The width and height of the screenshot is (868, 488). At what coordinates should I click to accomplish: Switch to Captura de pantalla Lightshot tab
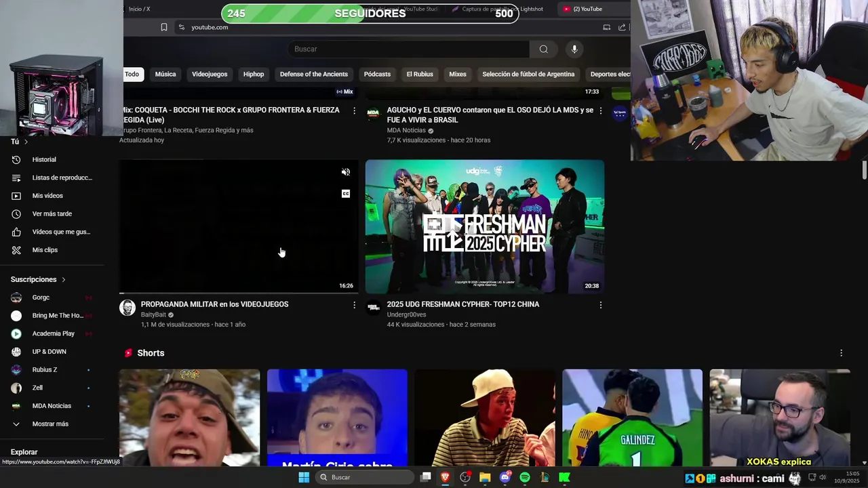(x=498, y=9)
